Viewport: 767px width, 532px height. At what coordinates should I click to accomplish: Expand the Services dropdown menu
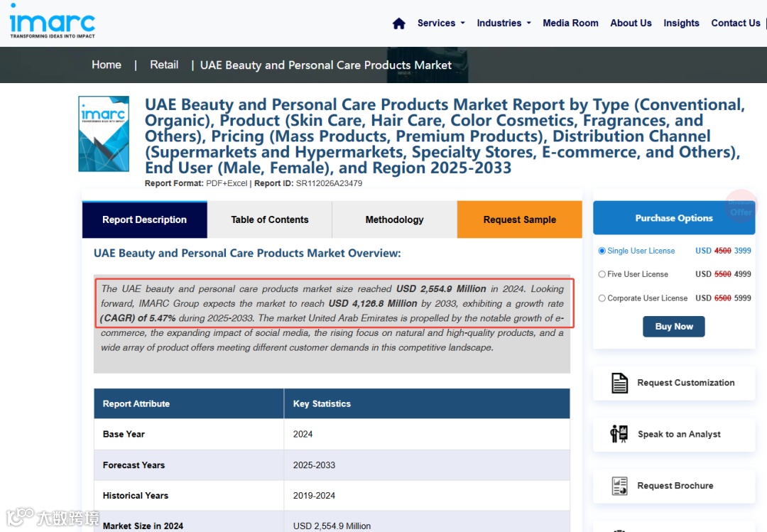click(441, 23)
